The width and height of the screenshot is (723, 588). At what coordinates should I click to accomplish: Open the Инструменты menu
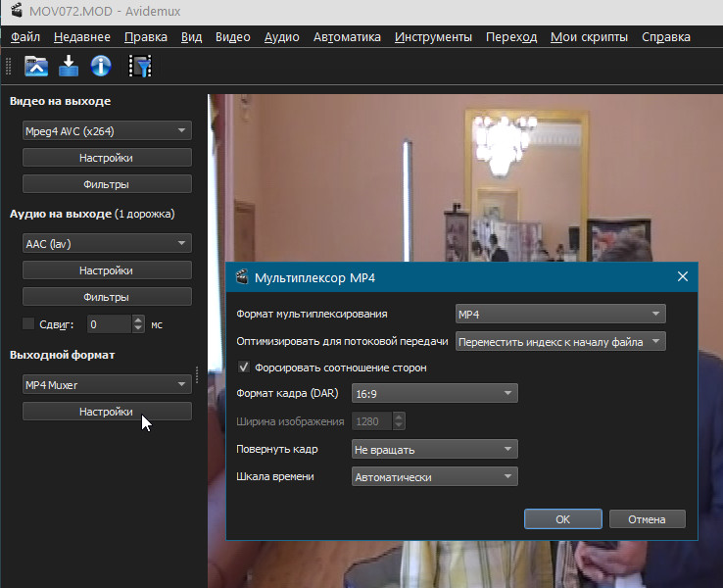(433, 37)
